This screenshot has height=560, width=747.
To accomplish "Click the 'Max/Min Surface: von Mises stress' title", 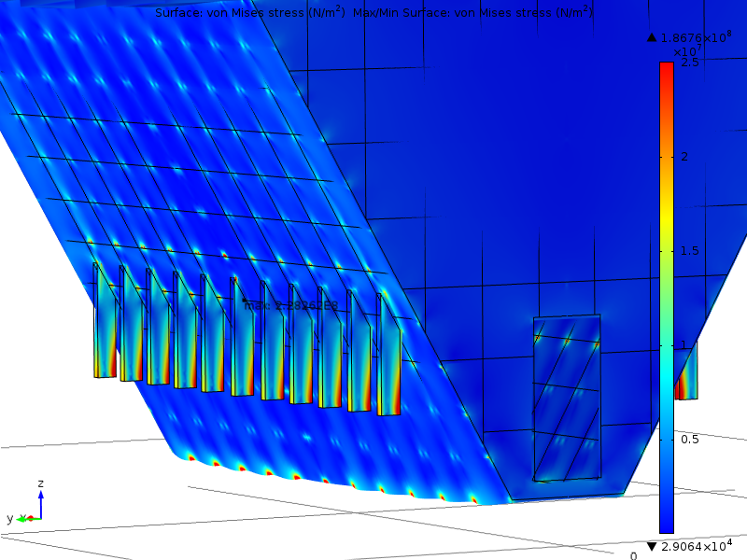I will (473, 12).
